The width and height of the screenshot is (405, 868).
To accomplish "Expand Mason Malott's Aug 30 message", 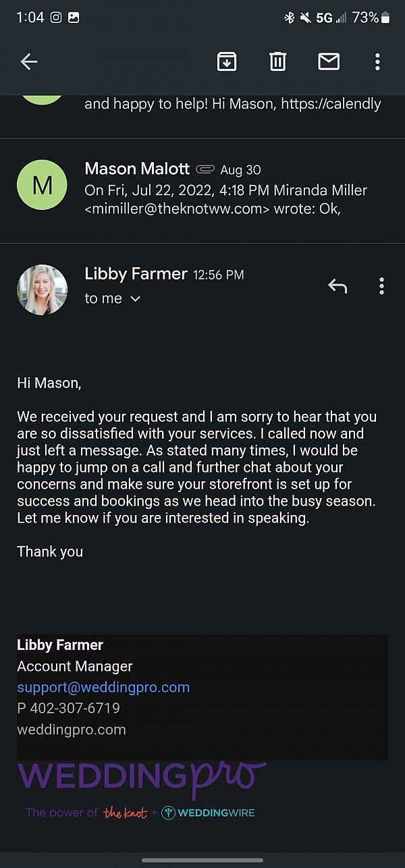I will (x=223, y=190).
